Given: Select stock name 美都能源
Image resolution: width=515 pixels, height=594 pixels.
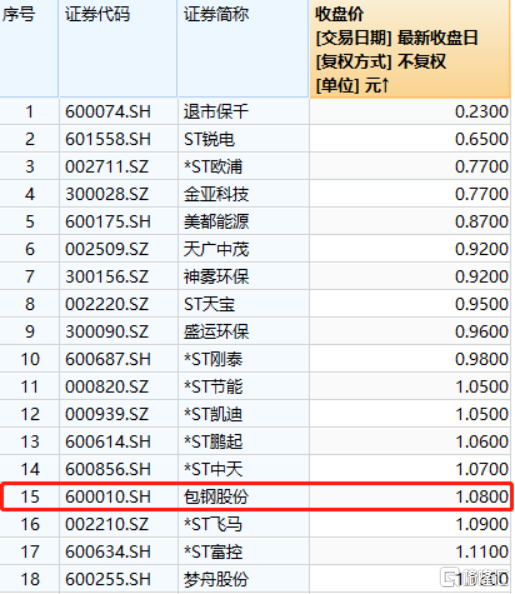Looking at the screenshot, I should 216,222.
